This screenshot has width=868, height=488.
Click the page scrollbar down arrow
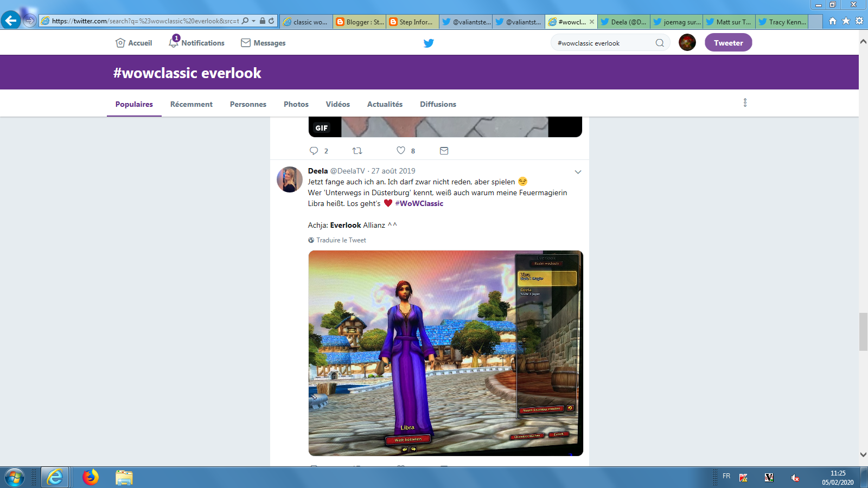pos(863,454)
